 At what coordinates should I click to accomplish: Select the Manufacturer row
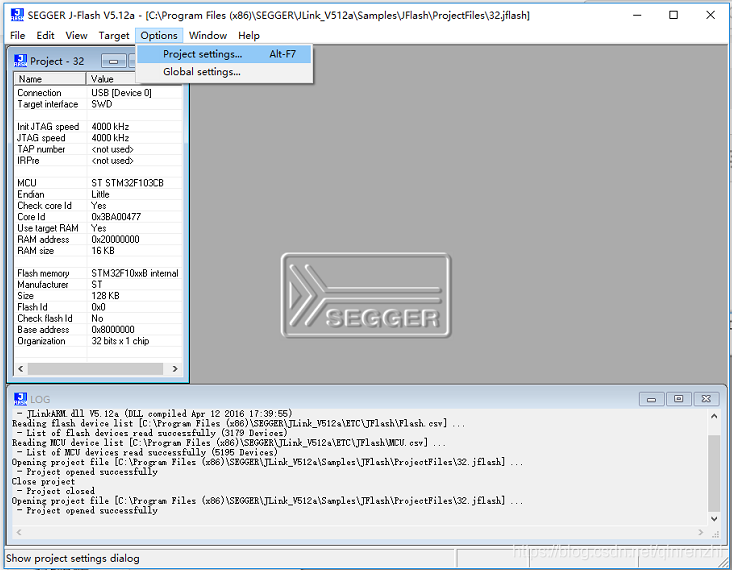click(98, 284)
